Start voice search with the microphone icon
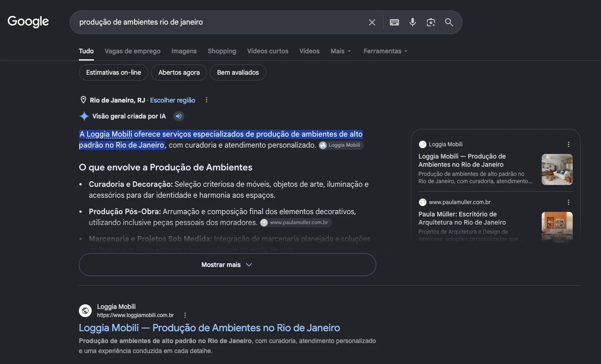This screenshot has height=364, width=601. (x=413, y=22)
